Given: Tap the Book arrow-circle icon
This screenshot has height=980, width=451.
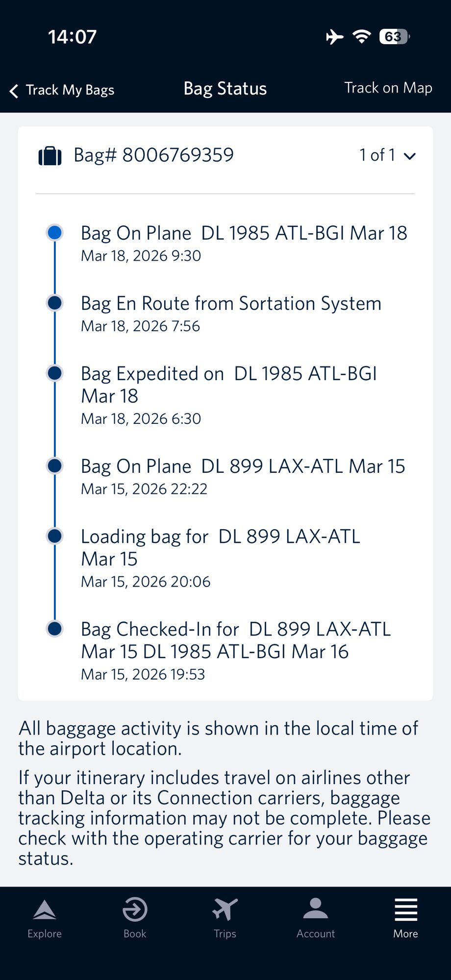Looking at the screenshot, I should tap(135, 910).
